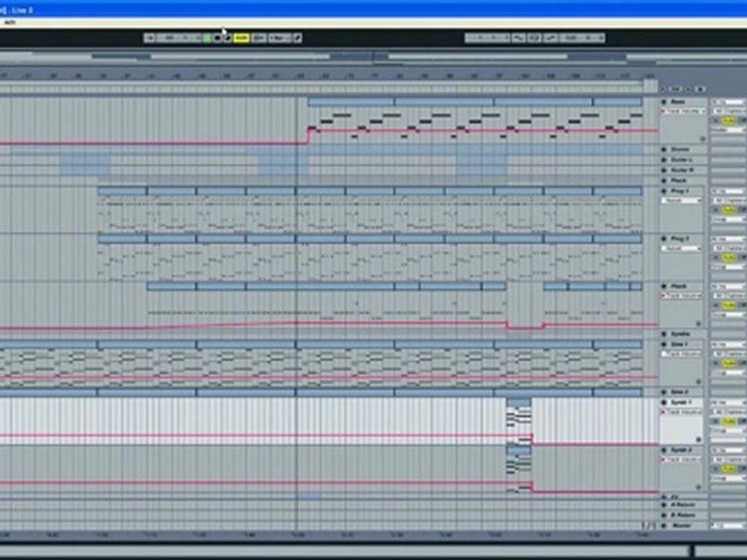Fold the Prog 1 track
This screenshot has width=747, height=560.
pos(664,191)
